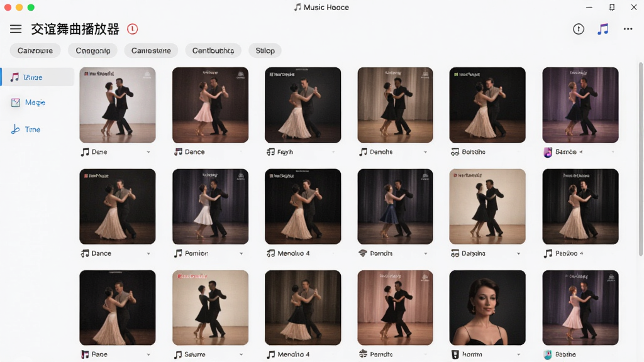Expand the dropdown arrow next to Denohe

click(426, 152)
